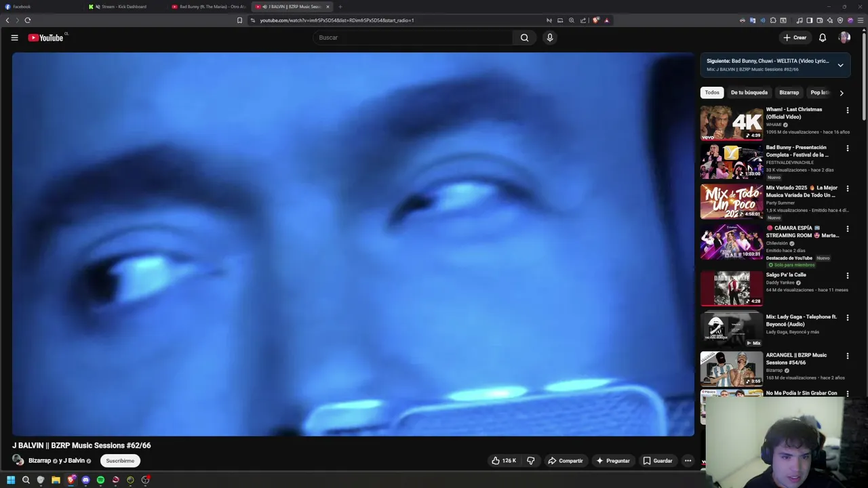This screenshot has width=868, height=488.
Task: Open more actions (three dots) under the video
Action: tap(688, 460)
